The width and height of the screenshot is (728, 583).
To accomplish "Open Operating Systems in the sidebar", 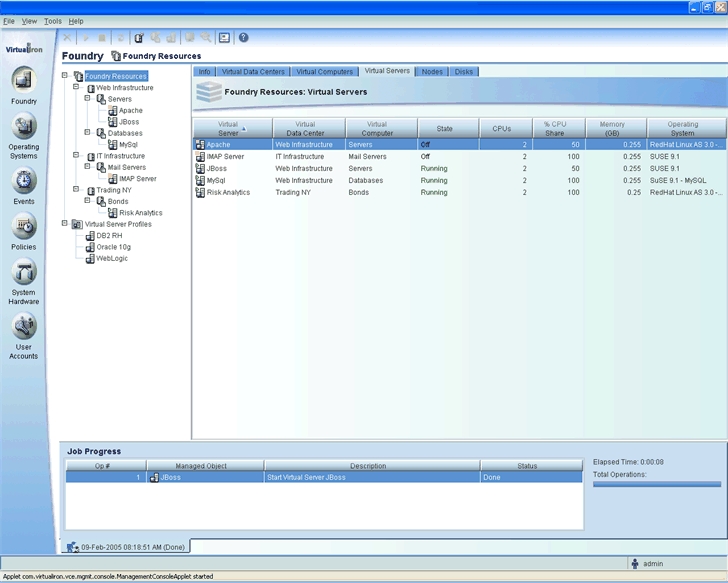I will [x=23, y=128].
